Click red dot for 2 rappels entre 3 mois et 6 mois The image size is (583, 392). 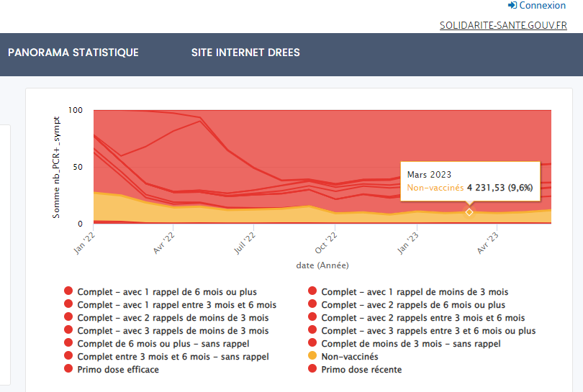point(312,317)
